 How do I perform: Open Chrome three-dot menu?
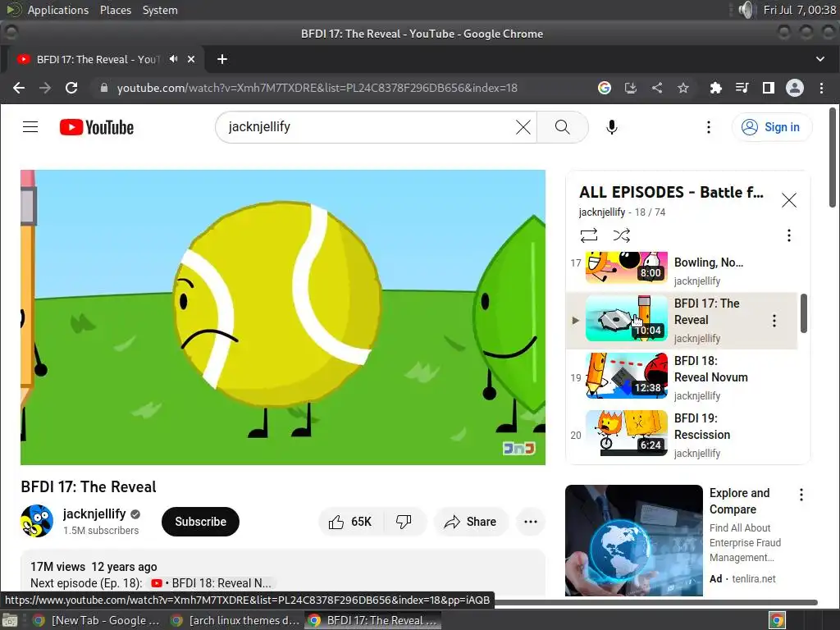click(821, 88)
